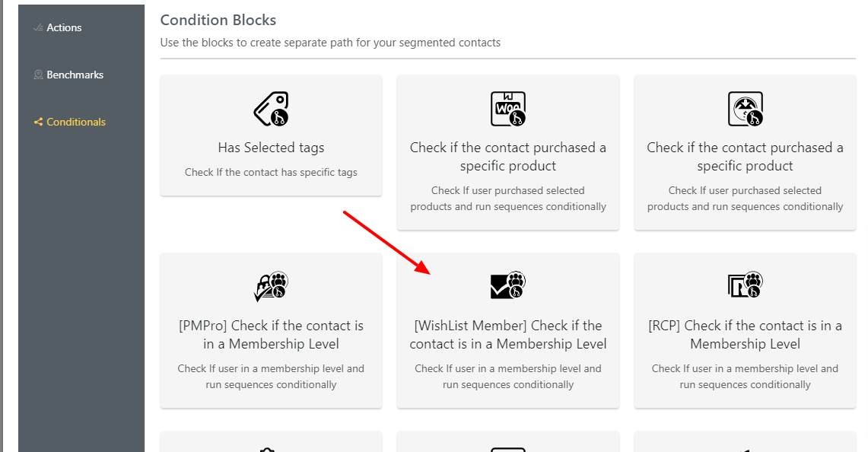The width and height of the screenshot is (868, 452).
Task: Click the PMPro membership level icon
Action: (272, 286)
